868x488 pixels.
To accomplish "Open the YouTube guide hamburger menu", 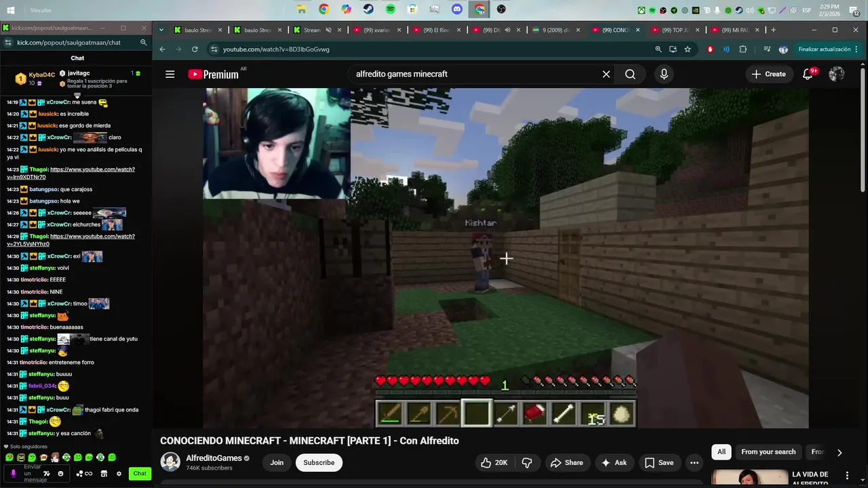I will tap(170, 75).
